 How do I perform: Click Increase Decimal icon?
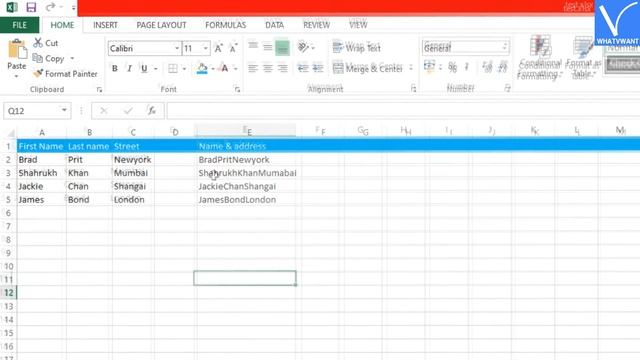pyautogui.click(x=487, y=67)
